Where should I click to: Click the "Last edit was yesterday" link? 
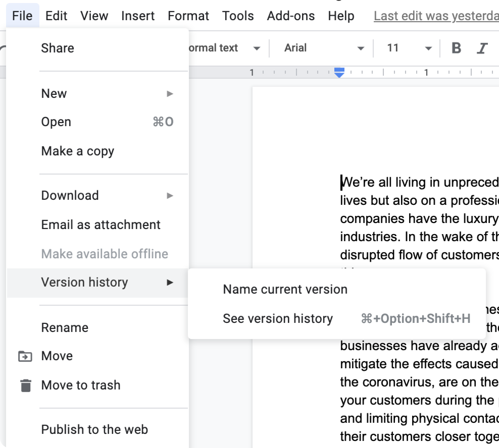[x=434, y=15]
